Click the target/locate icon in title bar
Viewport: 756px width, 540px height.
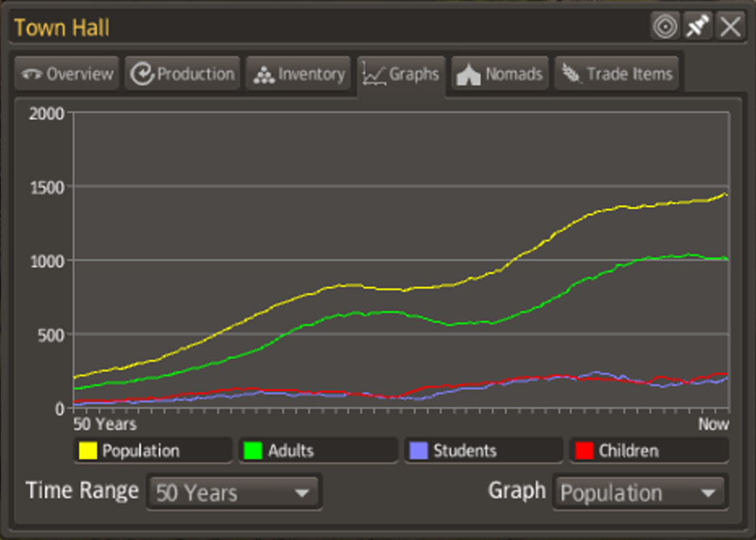tap(664, 27)
